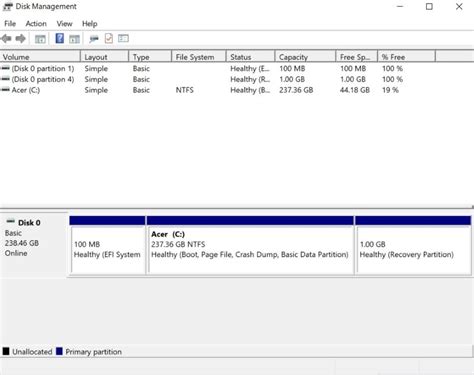Close the Disk Management window
This screenshot has height=375, width=474.
(x=459, y=6)
